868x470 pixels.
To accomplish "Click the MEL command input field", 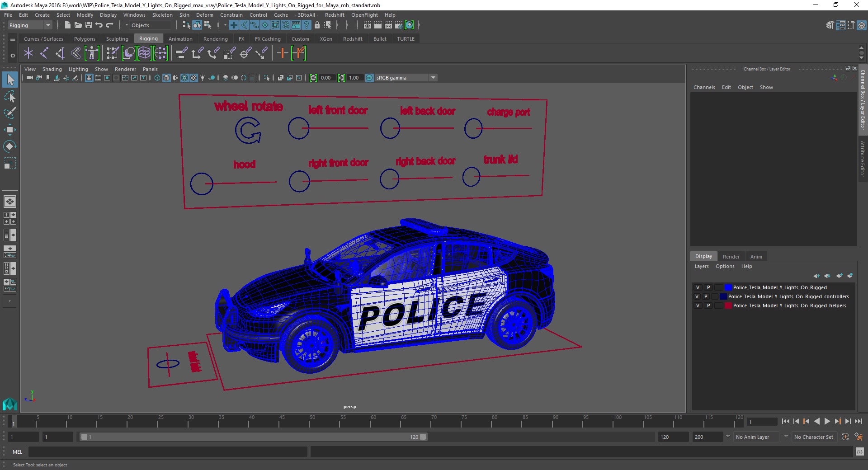I will pos(168,452).
